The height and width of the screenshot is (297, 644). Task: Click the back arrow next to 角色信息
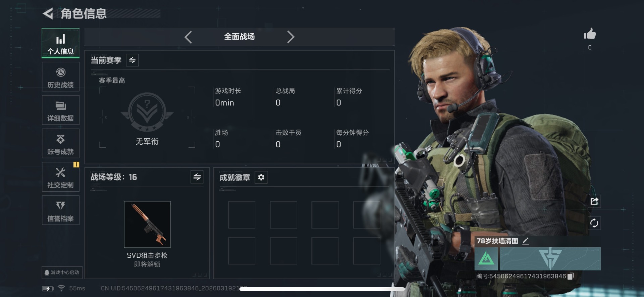pos(48,14)
